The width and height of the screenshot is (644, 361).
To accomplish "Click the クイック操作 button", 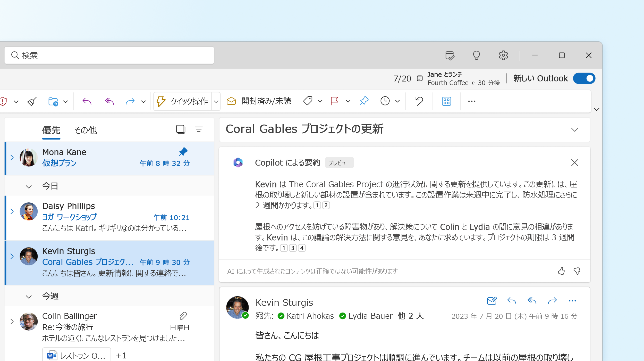I will 183,101.
